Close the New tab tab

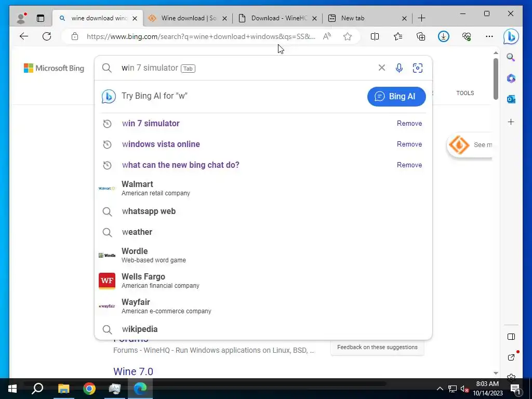click(x=404, y=18)
